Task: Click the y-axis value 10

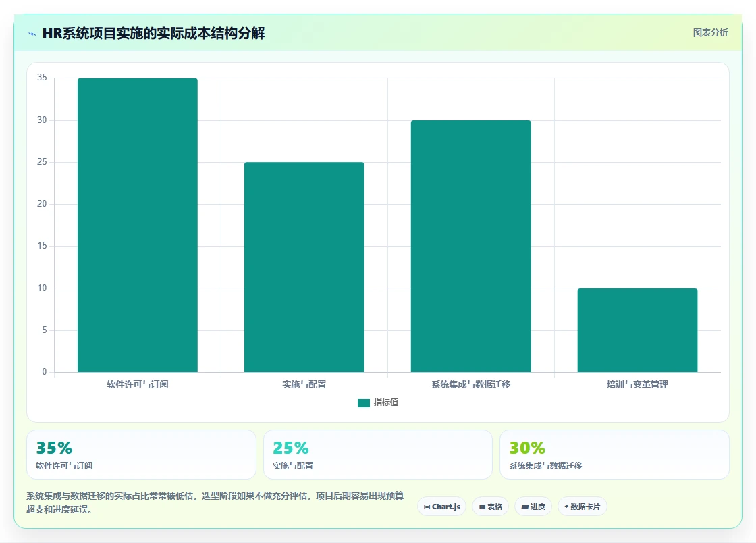Action: pyautogui.click(x=42, y=288)
